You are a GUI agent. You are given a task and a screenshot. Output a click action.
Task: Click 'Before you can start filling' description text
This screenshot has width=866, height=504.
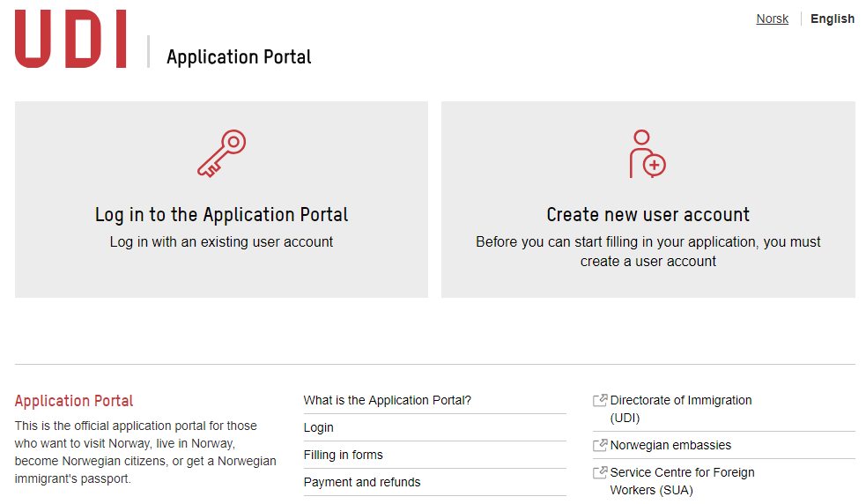(648, 251)
